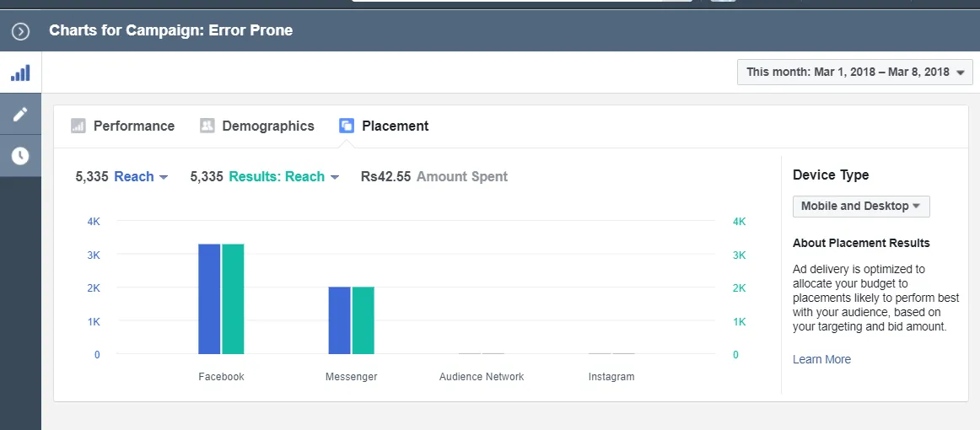Viewport: 980px width, 430px height.
Task: Open the edit pencil sidebar icon
Action: [20, 115]
